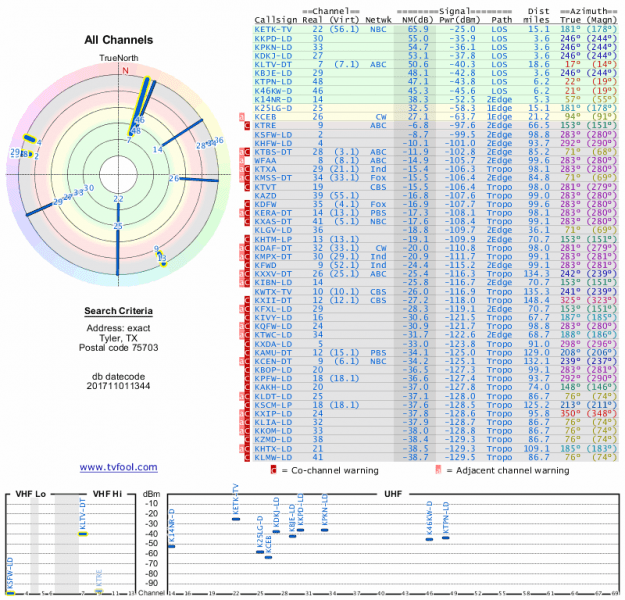The image size is (625, 600).
Task: Click the KXII-DT callsign
Action: click(273, 300)
